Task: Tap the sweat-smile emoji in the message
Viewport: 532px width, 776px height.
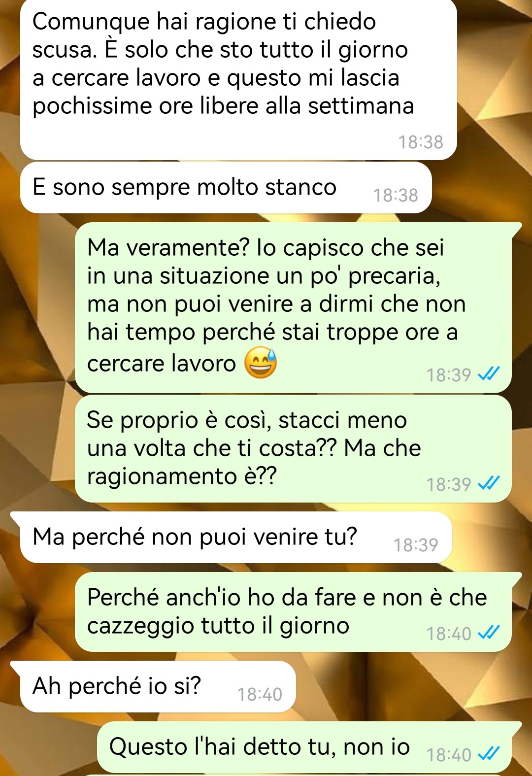Action: pyautogui.click(x=261, y=363)
